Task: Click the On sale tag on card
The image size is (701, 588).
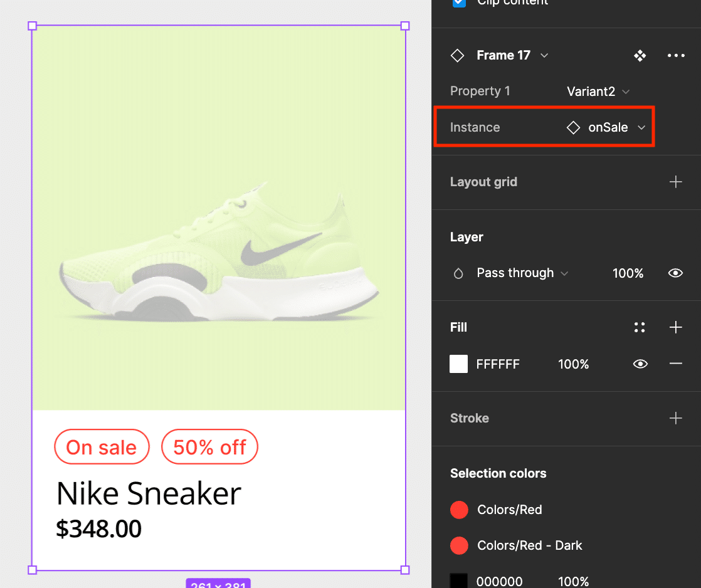Action: point(102,447)
